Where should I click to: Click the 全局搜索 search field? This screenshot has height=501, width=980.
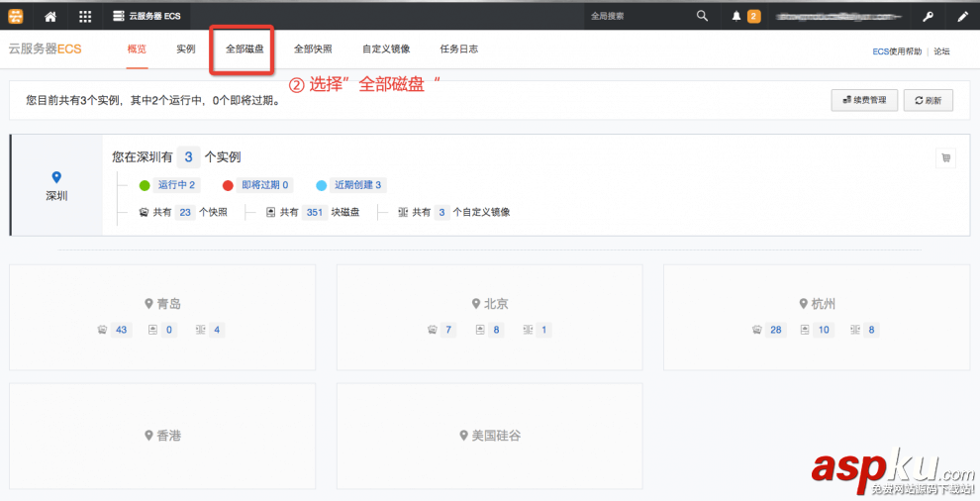637,16
